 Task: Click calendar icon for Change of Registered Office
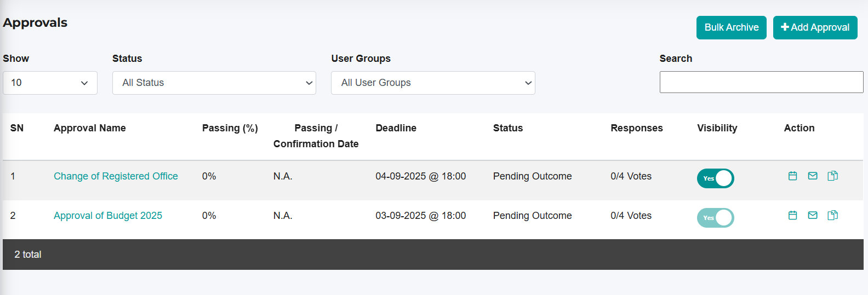coord(792,176)
